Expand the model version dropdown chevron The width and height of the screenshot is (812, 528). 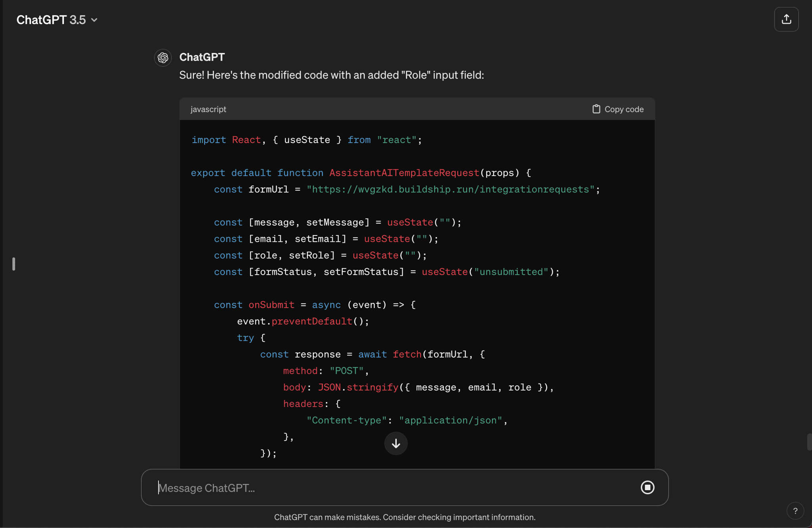click(94, 20)
